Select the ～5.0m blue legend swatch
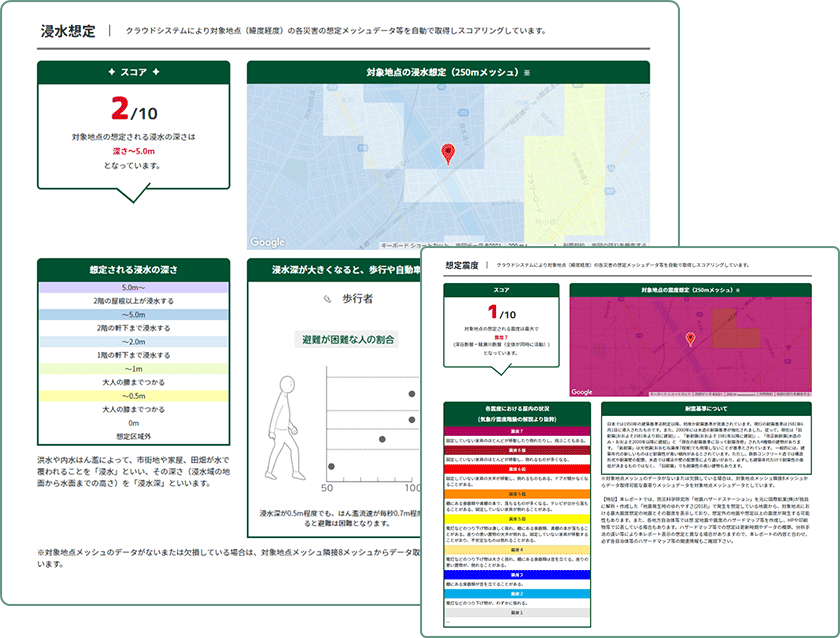This screenshot has height=638, width=840. point(133,314)
